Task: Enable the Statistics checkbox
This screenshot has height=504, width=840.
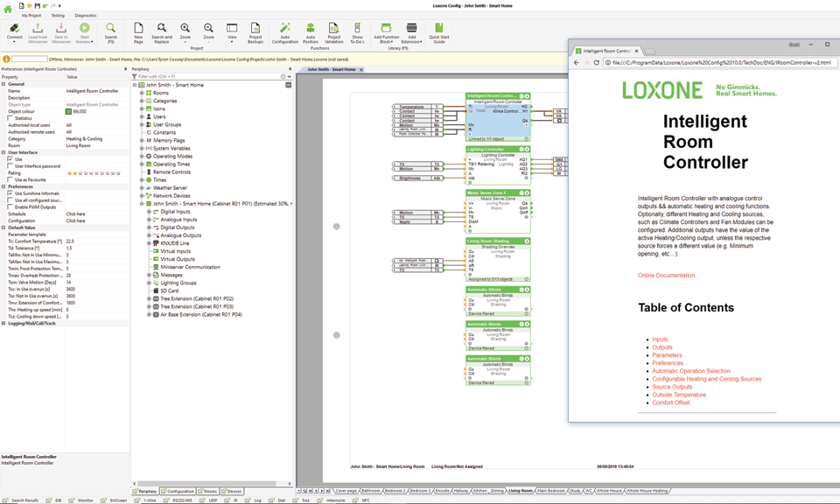Action: [10, 118]
